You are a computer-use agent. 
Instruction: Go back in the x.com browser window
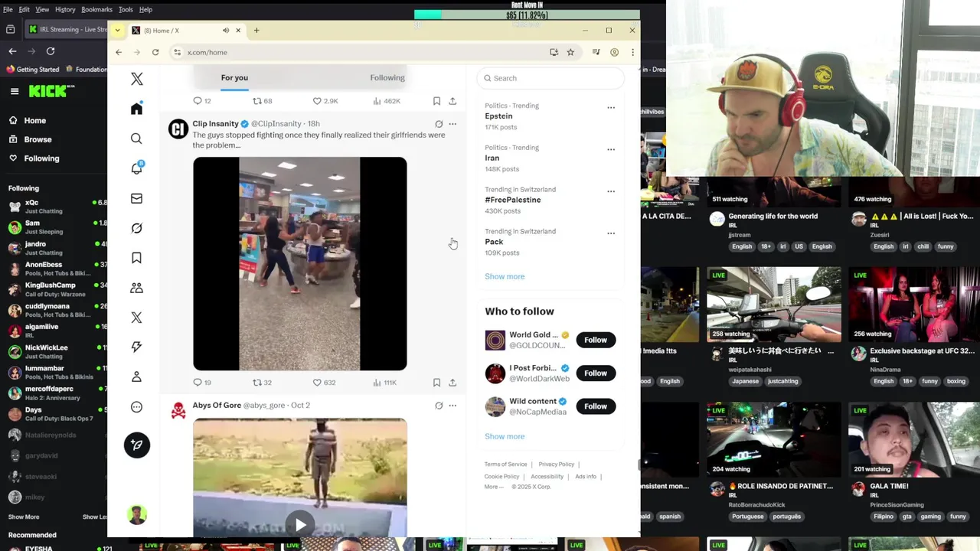[x=119, y=52]
